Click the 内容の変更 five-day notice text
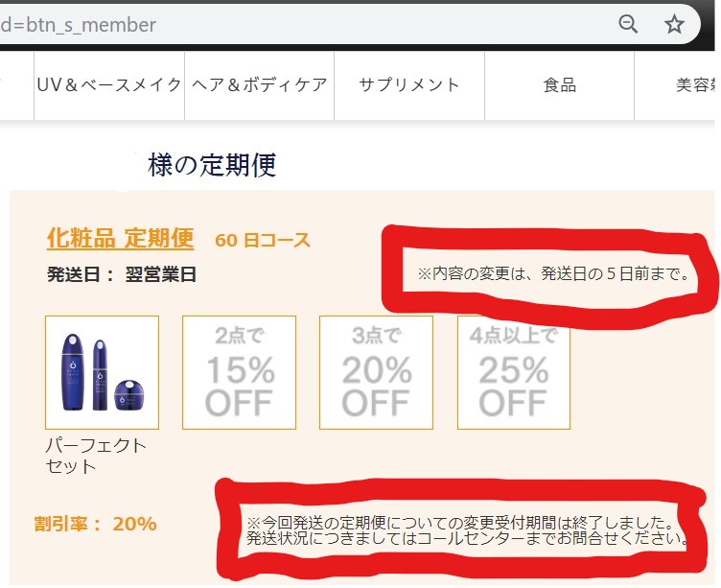721x588 pixels. pos(554,274)
